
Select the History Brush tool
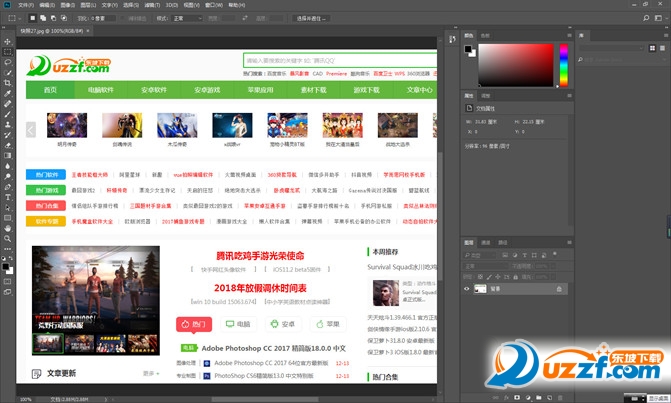(7, 135)
